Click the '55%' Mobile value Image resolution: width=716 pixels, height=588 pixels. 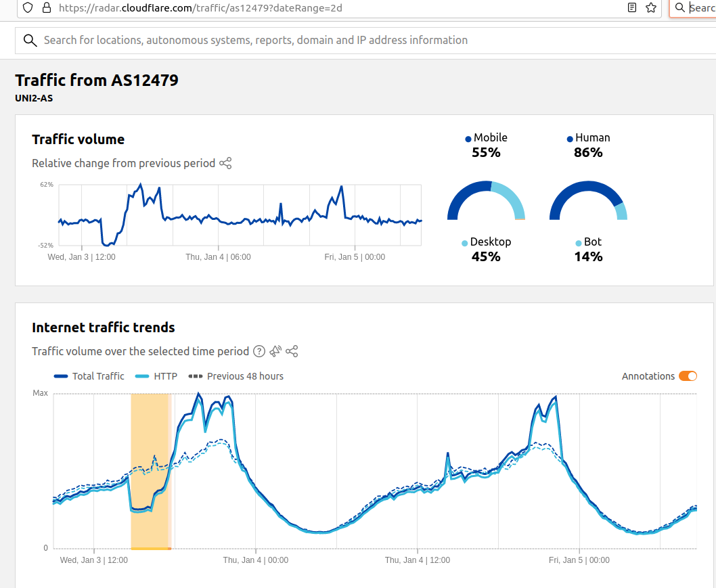pos(487,152)
